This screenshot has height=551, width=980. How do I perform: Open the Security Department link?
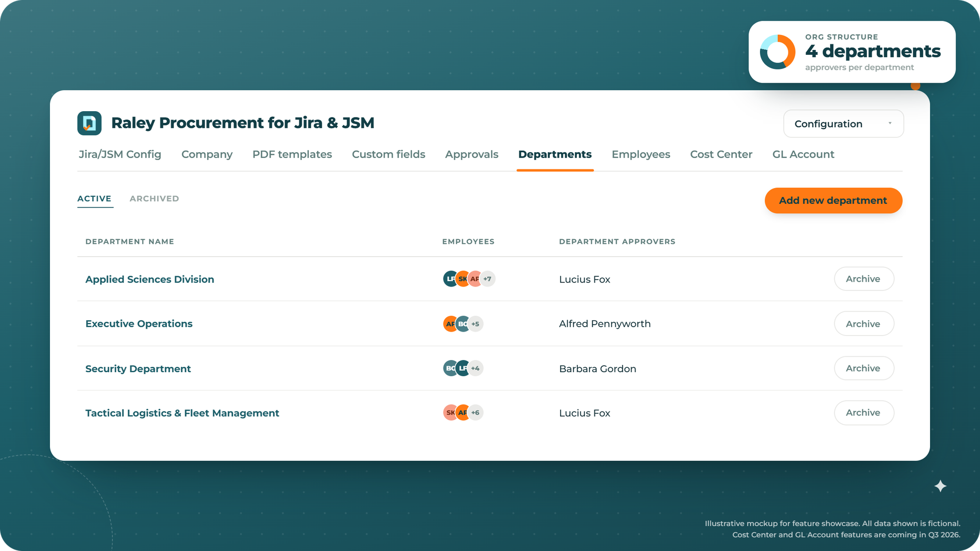[138, 369]
